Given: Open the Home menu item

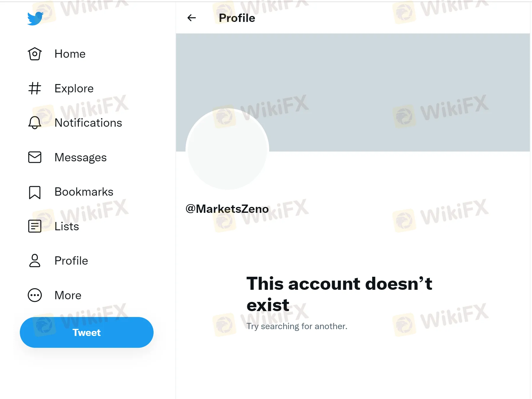Looking at the screenshot, I should pyautogui.click(x=70, y=54).
